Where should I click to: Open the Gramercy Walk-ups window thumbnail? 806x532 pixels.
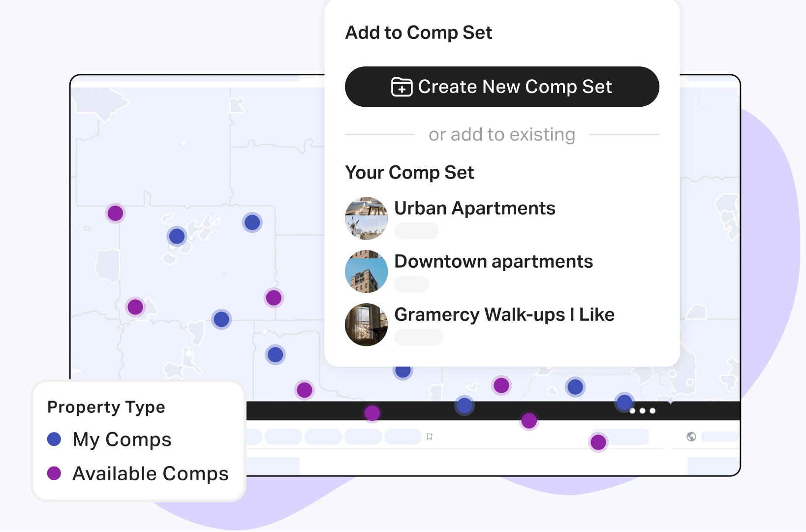367,325
